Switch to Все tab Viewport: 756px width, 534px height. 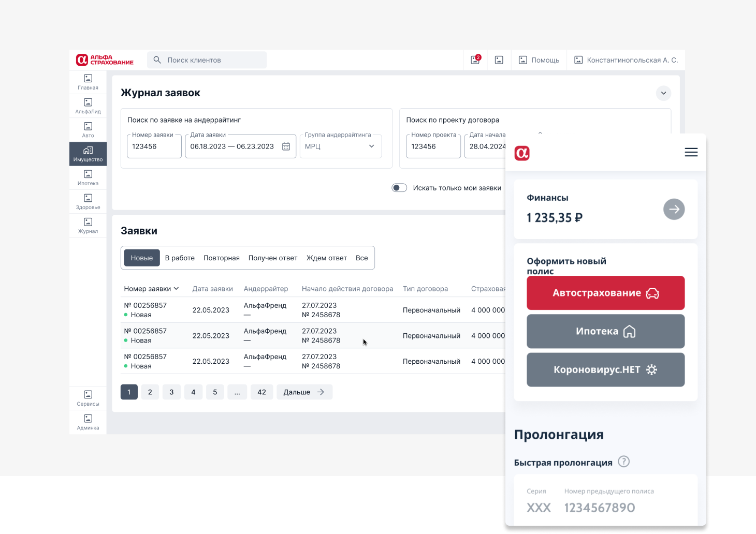point(362,258)
